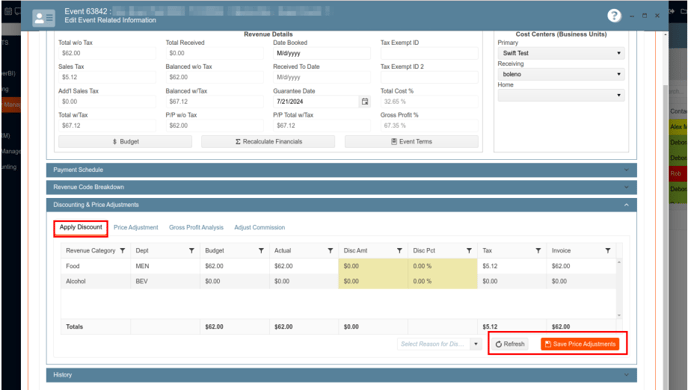The width and height of the screenshot is (688, 390).
Task: Select the Alcohol revenue category cell
Action: 96,281
